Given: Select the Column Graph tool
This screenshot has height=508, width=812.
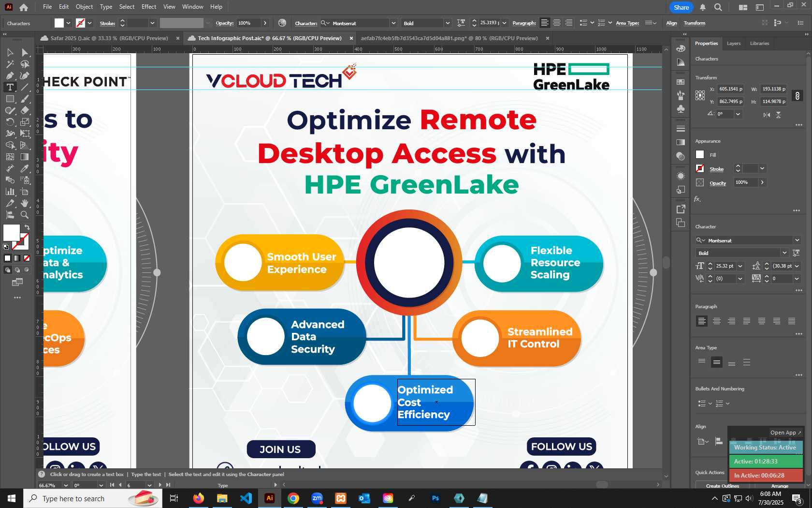Looking at the screenshot, I should (x=10, y=192).
